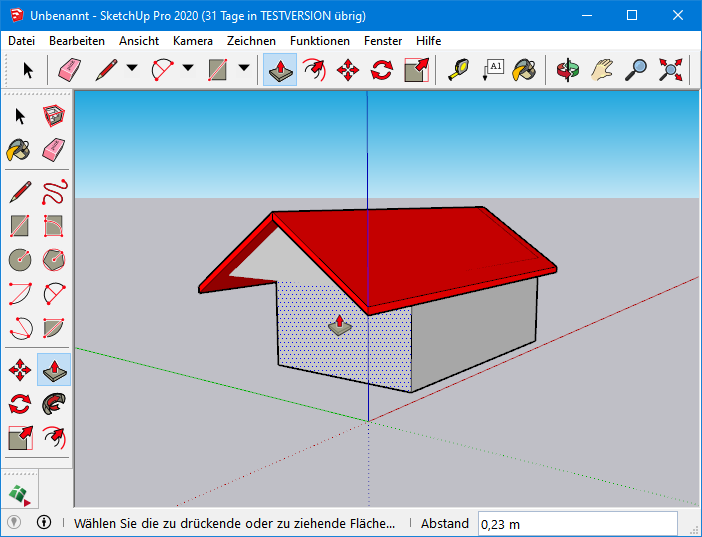
Task: Select the Tape Measure tool
Action: (x=459, y=70)
